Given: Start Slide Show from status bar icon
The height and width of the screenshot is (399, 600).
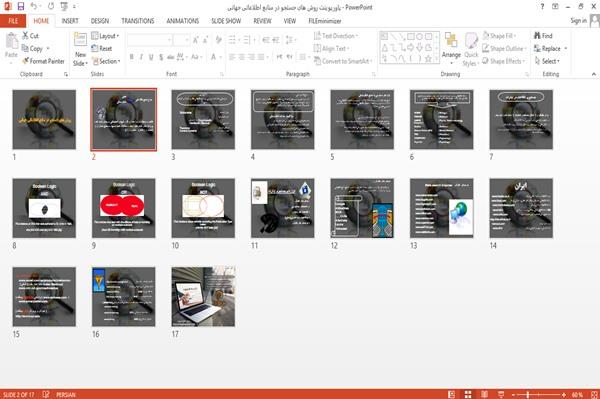Looking at the screenshot, I should pyautogui.click(x=501, y=394).
